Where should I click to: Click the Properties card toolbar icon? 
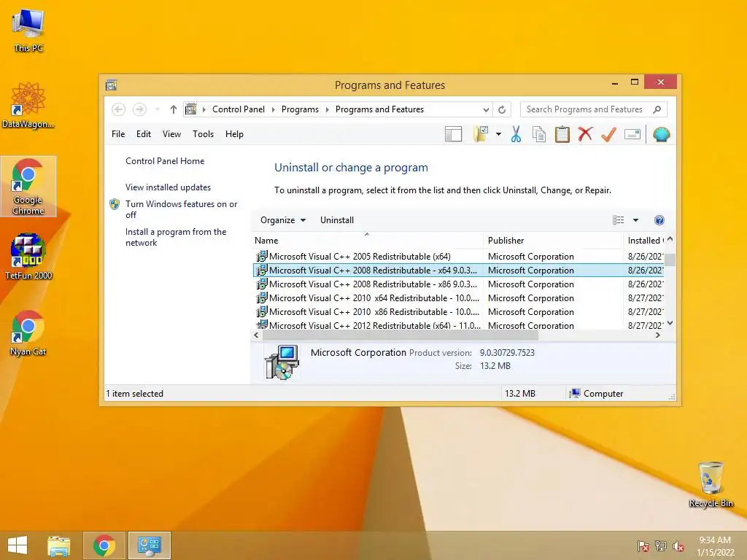coord(632,134)
